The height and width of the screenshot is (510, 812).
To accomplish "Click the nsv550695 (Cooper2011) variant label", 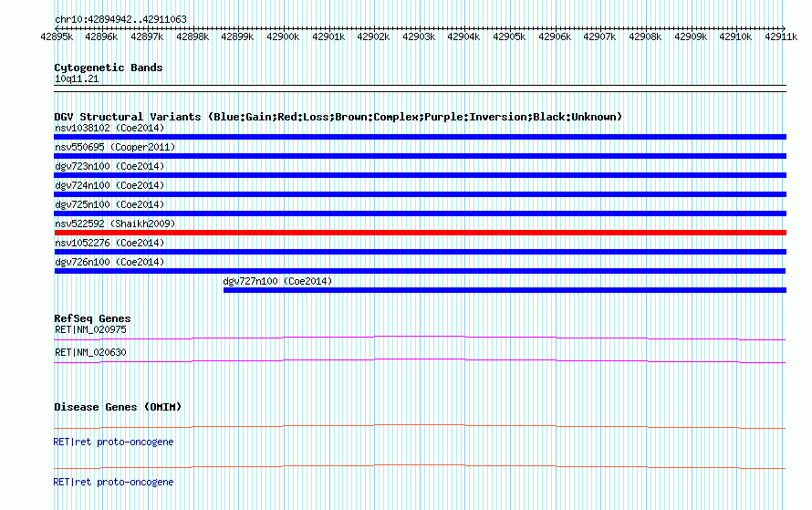I will coord(115,147).
